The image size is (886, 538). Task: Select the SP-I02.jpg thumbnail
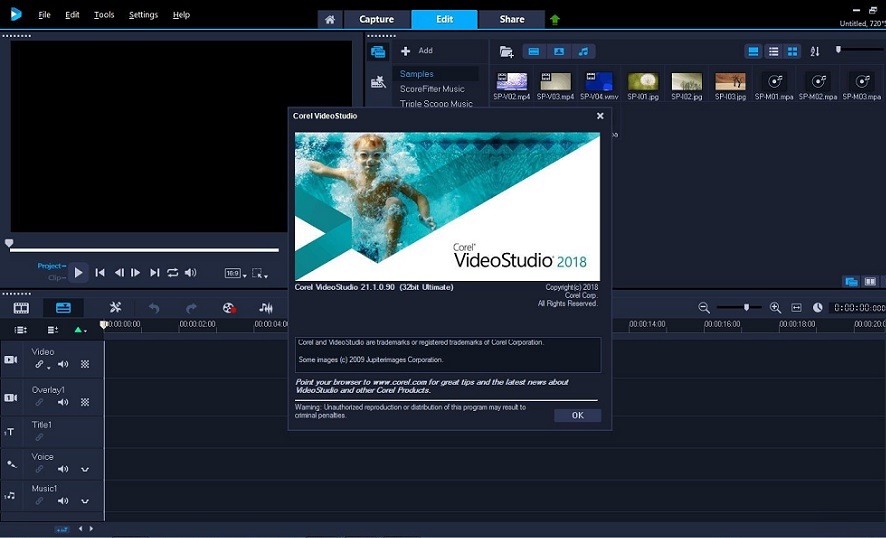(687, 81)
